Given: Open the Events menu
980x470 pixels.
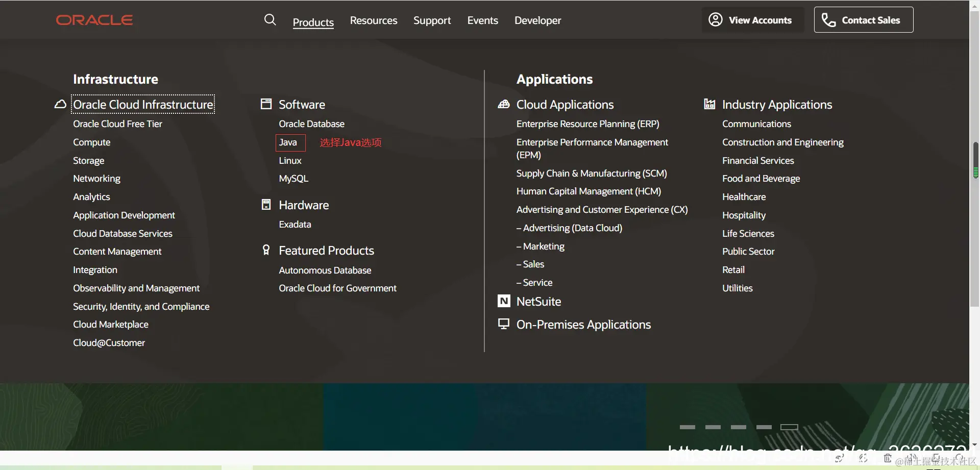Looking at the screenshot, I should (483, 20).
